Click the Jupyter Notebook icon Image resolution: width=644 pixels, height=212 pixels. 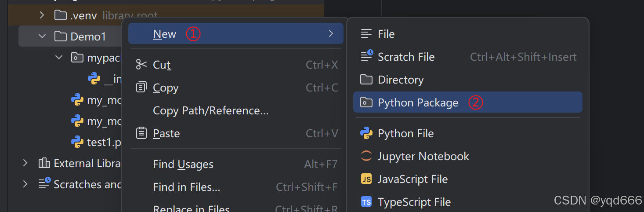pos(366,156)
